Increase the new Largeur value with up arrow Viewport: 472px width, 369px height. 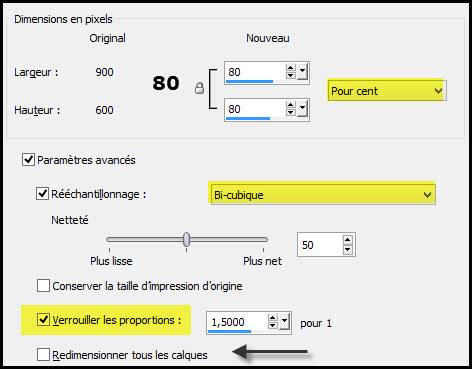[x=290, y=68]
